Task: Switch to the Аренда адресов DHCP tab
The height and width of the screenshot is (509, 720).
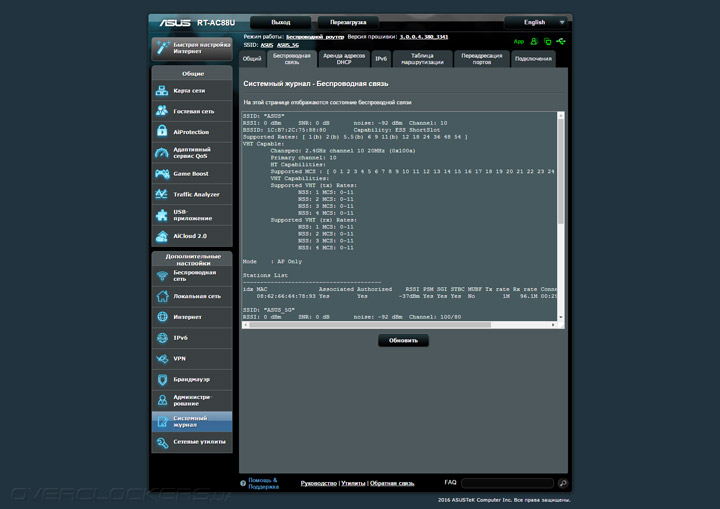Action: click(343, 59)
